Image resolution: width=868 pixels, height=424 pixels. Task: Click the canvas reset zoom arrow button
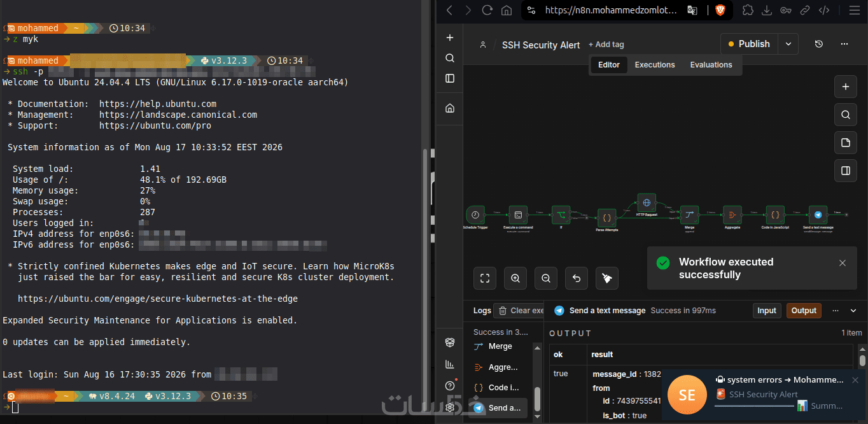(x=577, y=278)
